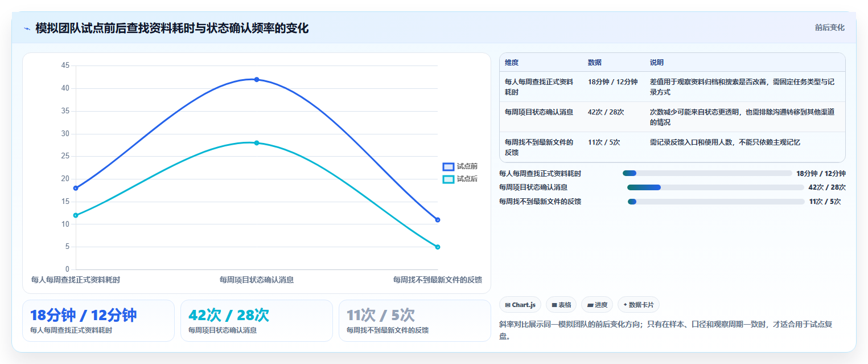Select the Chart.js tag chip
This screenshot has width=868, height=364.
[x=520, y=305]
